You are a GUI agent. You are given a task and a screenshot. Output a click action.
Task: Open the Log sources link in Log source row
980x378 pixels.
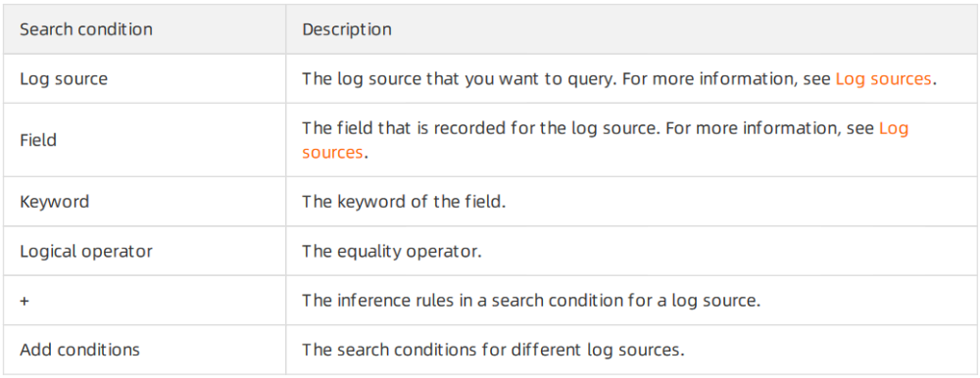(883, 79)
